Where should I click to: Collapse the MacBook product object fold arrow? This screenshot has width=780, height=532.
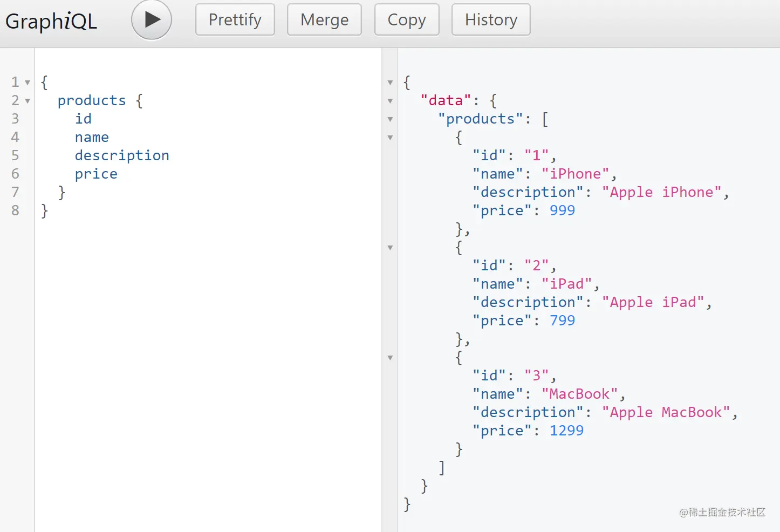click(390, 358)
